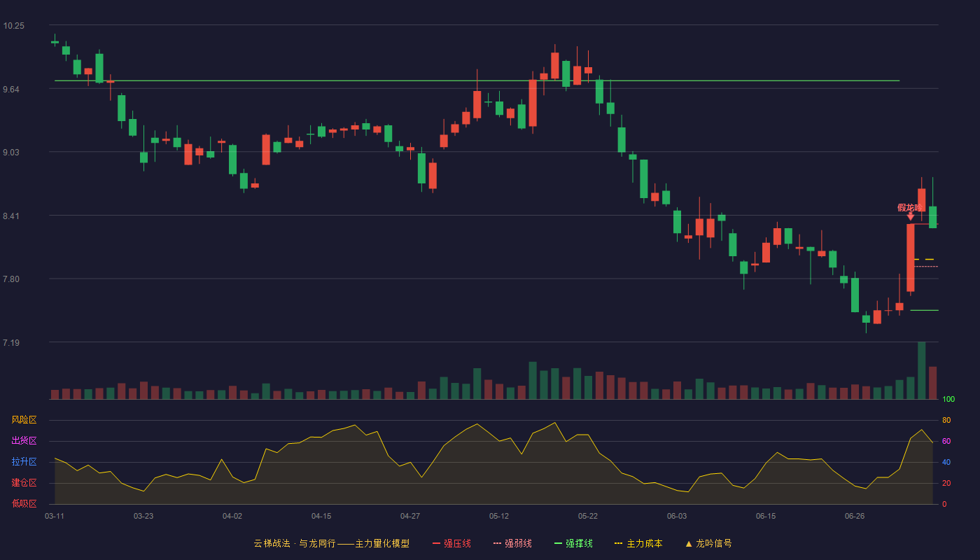Toggle the 云梯战法 主力量化模型 legend entry
Viewport: 980px width, 560px height.
coord(331,543)
